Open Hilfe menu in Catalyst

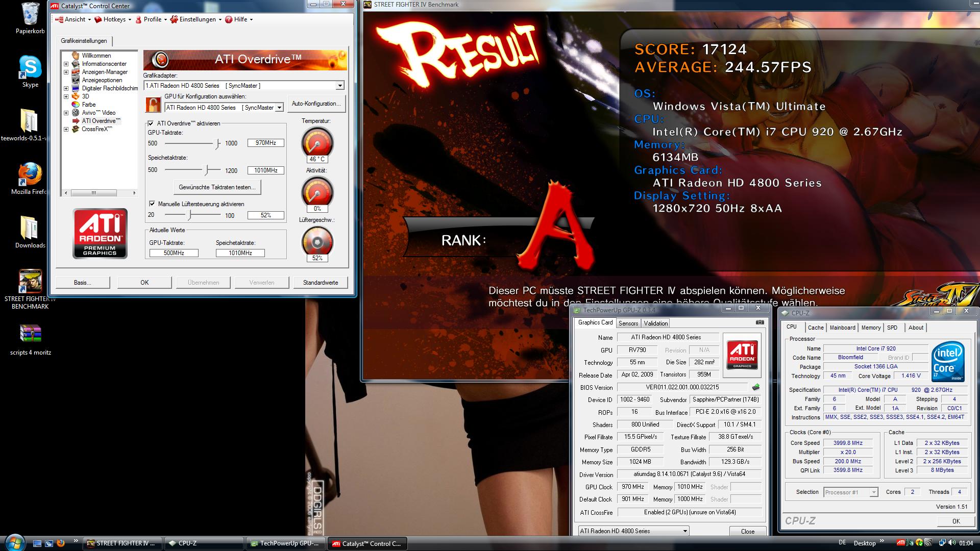click(x=239, y=19)
